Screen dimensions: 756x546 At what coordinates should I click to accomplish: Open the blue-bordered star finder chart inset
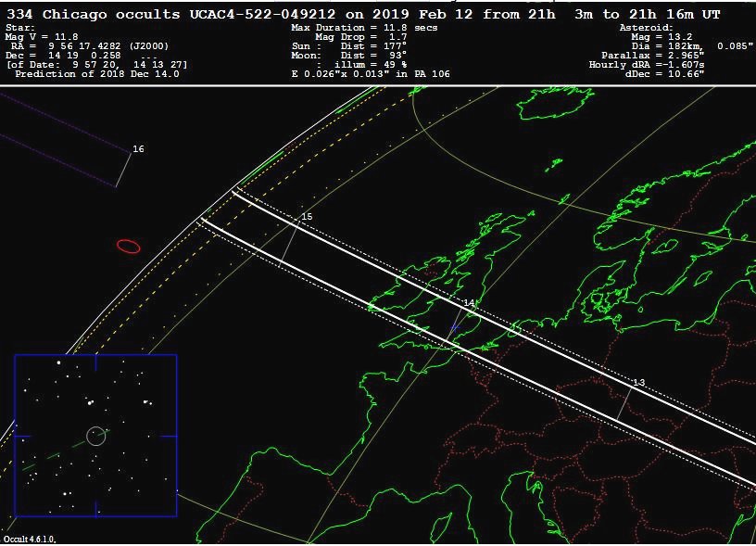(95, 435)
